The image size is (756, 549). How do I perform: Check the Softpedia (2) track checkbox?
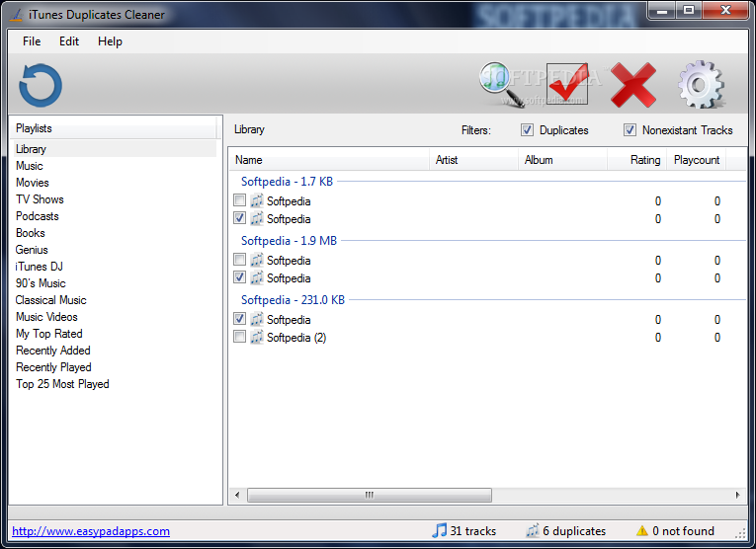(x=239, y=336)
